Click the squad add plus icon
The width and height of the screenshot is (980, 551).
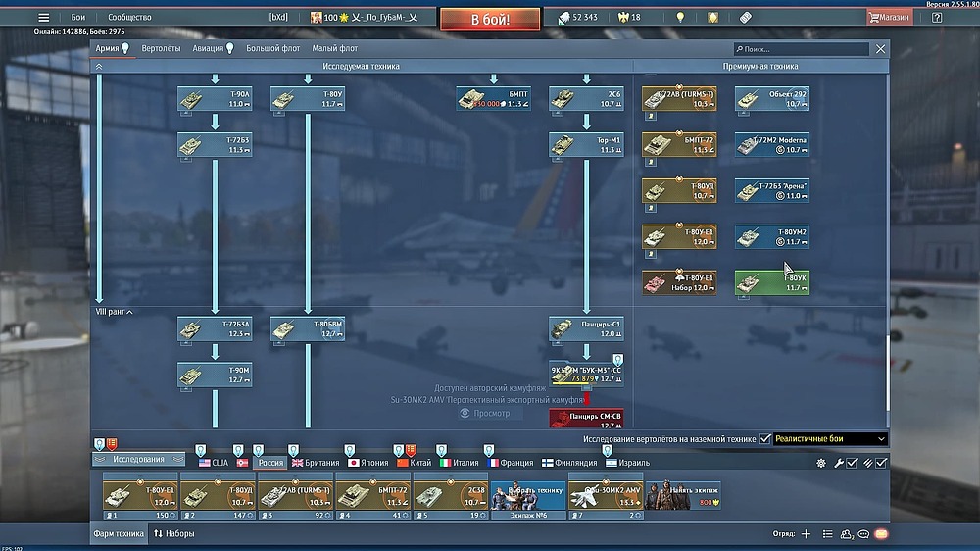click(806, 534)
